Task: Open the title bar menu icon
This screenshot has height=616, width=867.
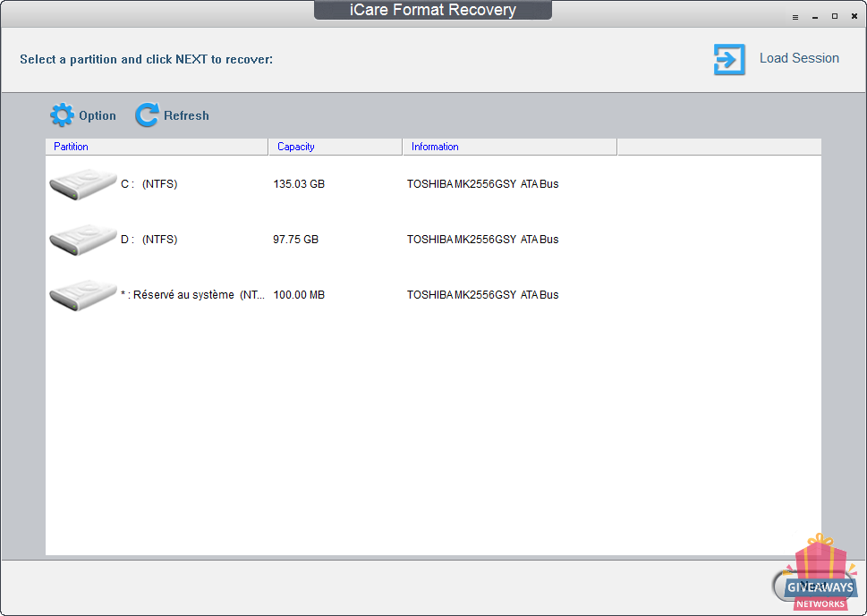Action: click(795, 17)
